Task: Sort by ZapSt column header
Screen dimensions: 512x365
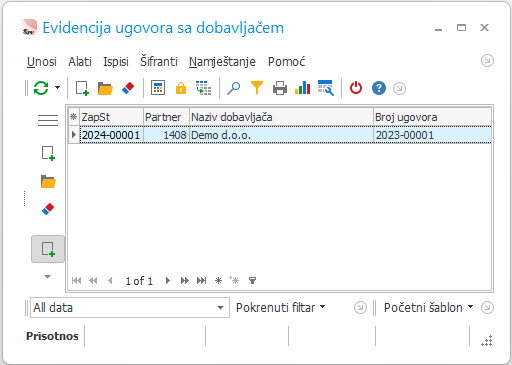Action: (111, 117)
